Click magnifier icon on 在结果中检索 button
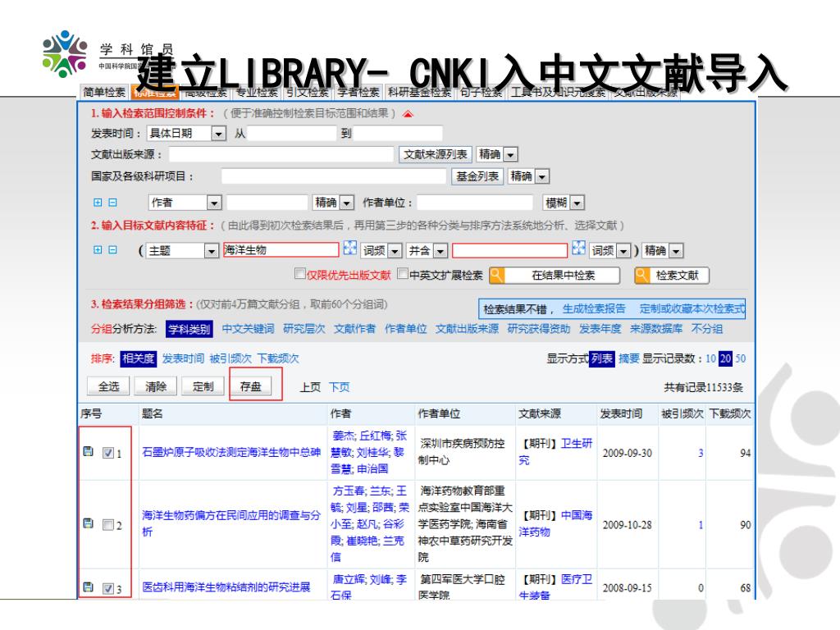 [x=496, y=276]
